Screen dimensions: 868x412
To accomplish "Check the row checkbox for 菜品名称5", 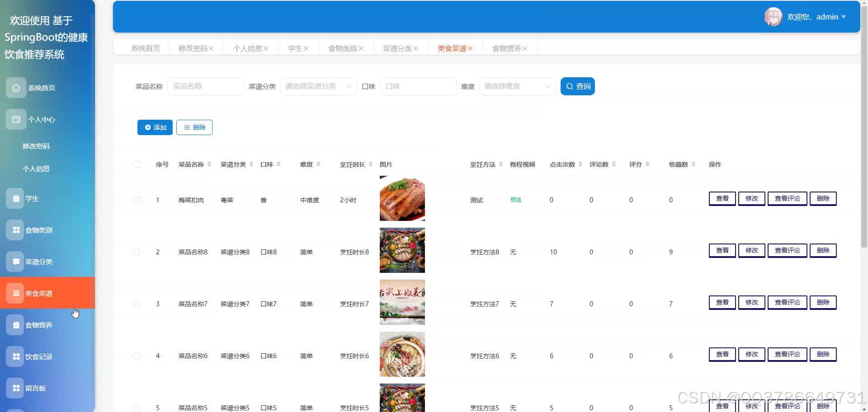I will click(x=137, y=407).
